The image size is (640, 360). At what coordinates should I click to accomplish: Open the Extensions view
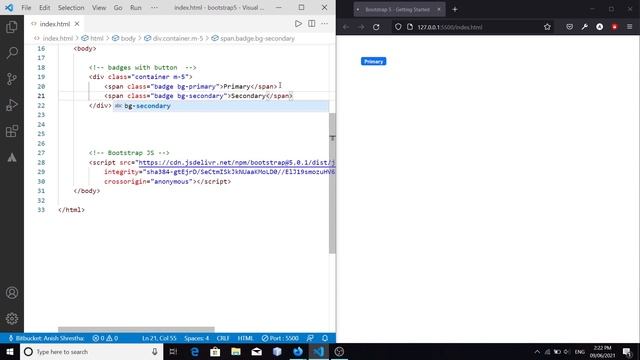pyautogui.click(x=12, y=131)
